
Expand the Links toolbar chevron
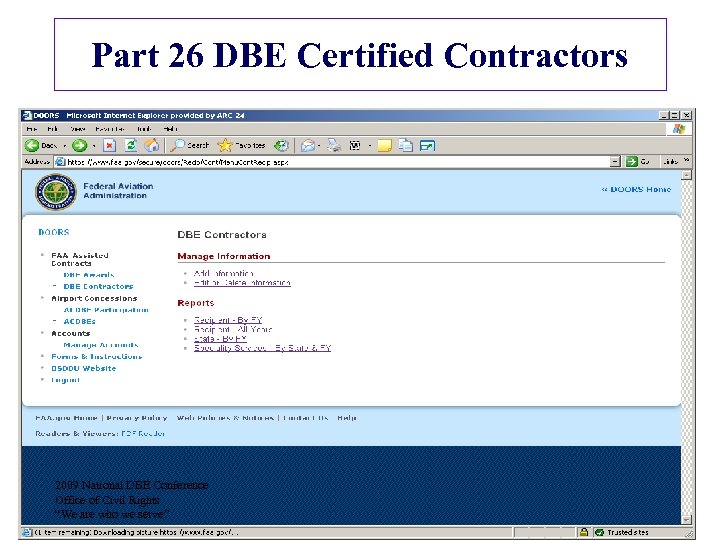point(686,160)
